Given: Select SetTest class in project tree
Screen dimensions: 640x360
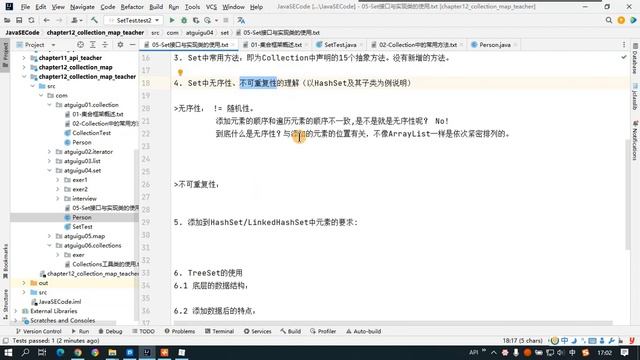Looking at the screenshot, I should click(x=82, y=227).
